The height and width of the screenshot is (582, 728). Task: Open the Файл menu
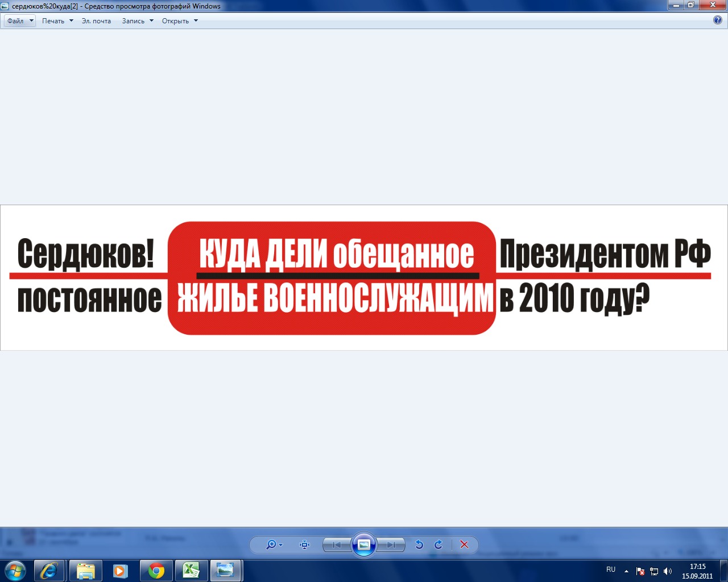(x=20, y=21)
